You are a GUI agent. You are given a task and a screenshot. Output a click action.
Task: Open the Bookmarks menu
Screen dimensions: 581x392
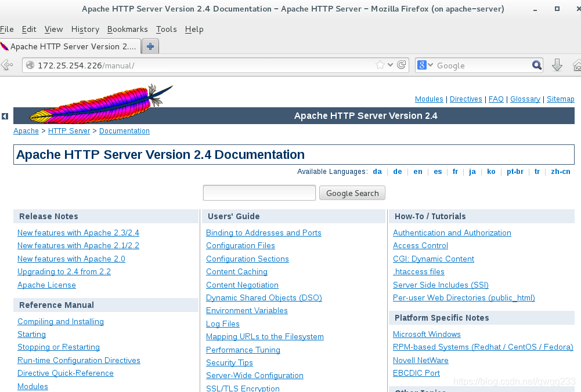128,29
